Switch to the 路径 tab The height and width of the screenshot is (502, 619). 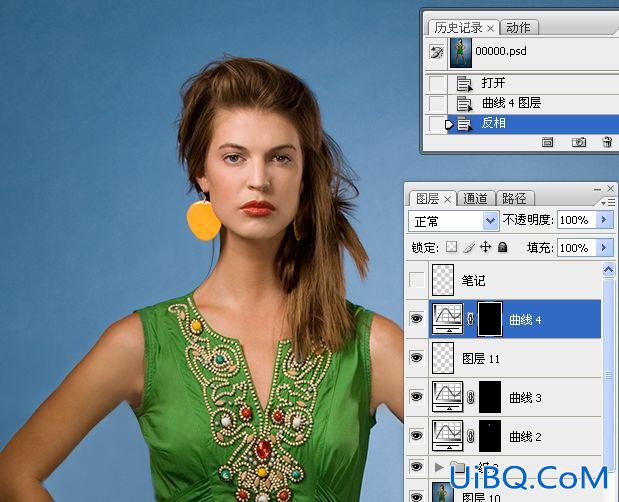point(514,199)
